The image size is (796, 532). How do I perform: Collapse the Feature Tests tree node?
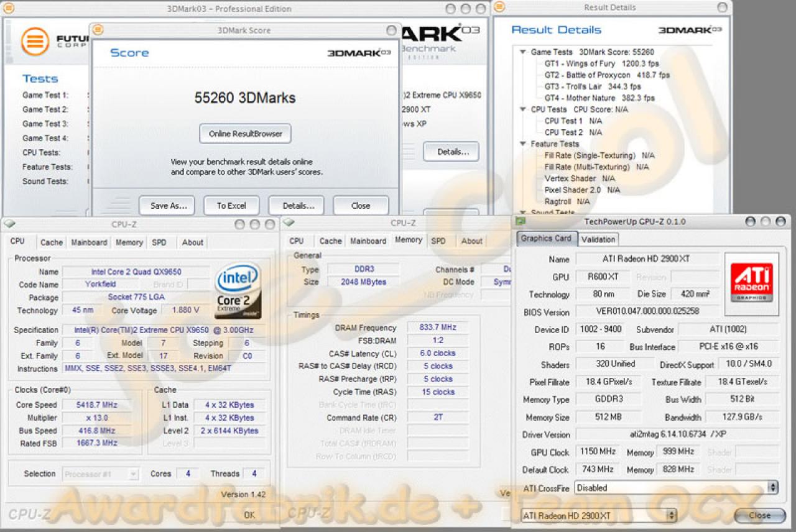(x=523, y=144)
